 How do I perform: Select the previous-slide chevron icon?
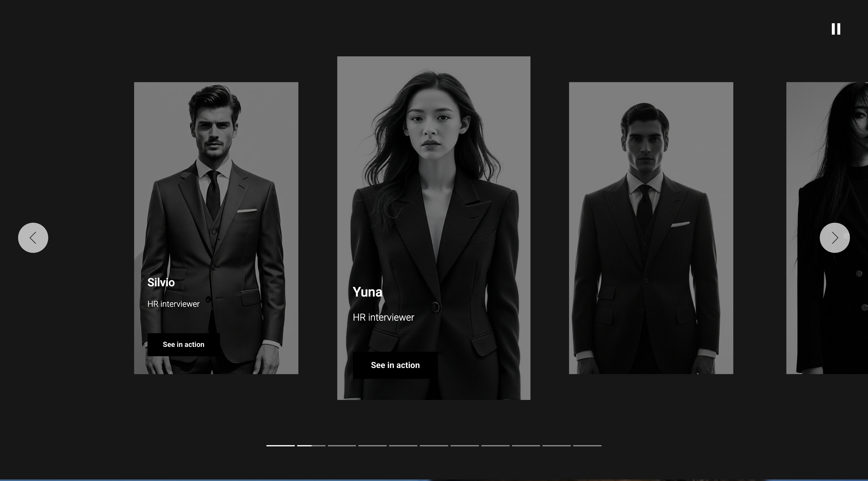pyautogui.click(x=33, y=237)
